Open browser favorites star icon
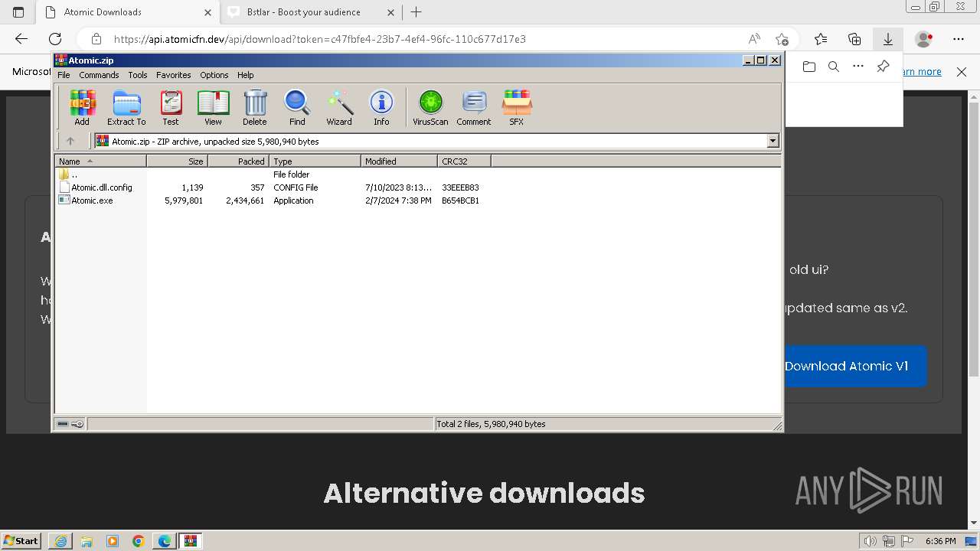The image size is (980, 551). [821, 39]
